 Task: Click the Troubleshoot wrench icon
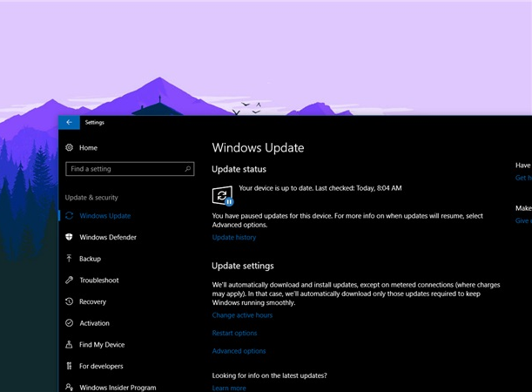click(69, 280)
